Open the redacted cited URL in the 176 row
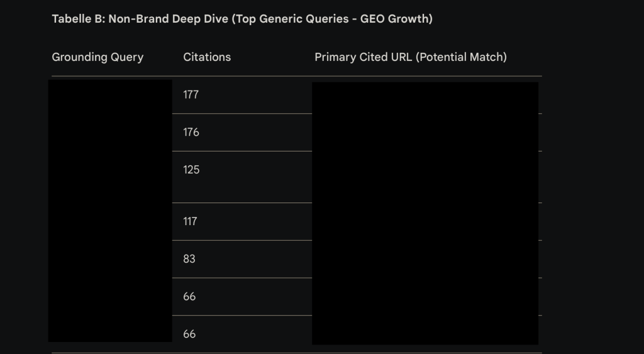This screenshot has width=644, height=354. pos(425,133)
